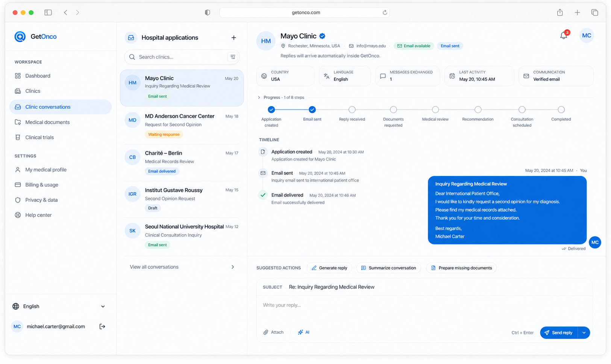Collapse the Progress section chevron

pos(259,97)
